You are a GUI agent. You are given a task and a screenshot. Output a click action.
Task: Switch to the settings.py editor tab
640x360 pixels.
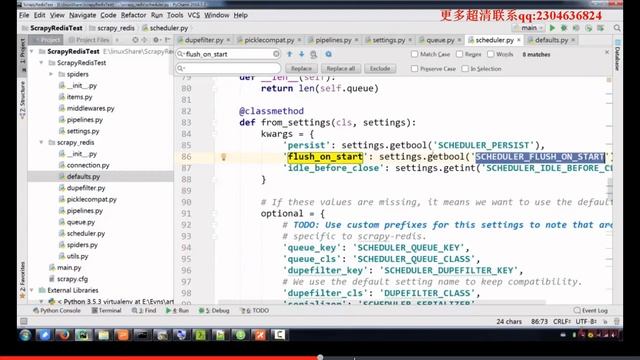(x=388, y=40)
